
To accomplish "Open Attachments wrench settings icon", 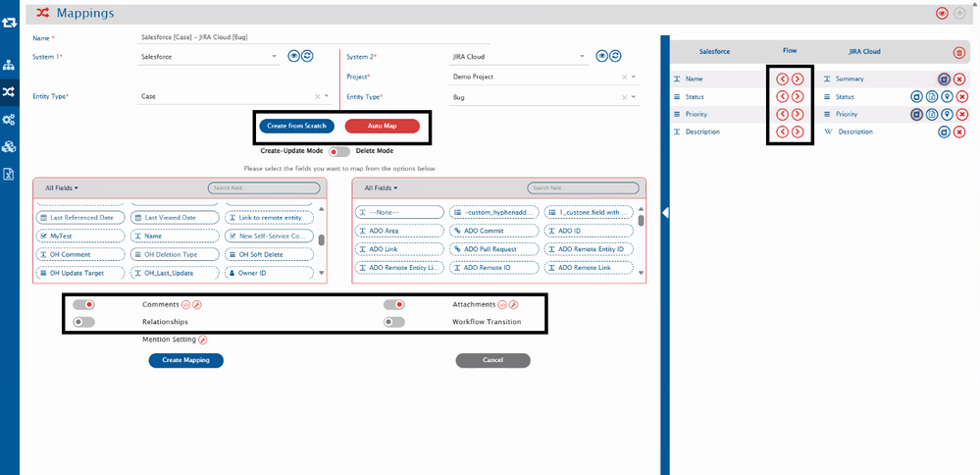I will (513, 304).
